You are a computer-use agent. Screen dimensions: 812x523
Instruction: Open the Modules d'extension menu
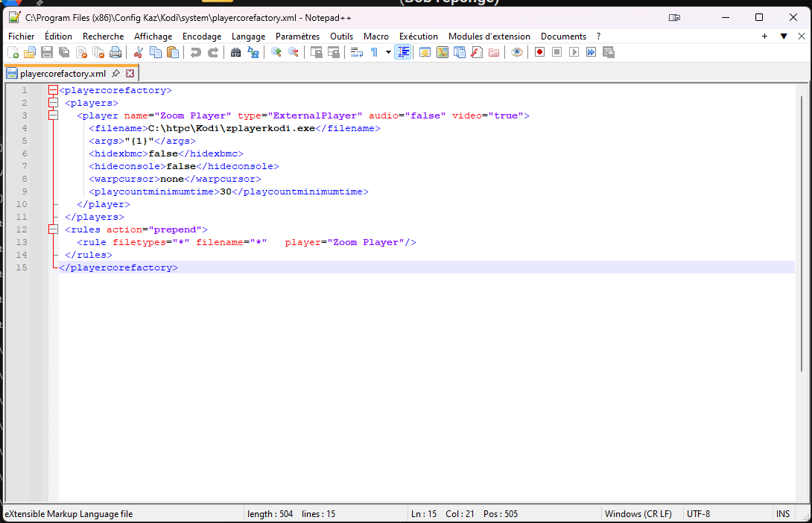pyautogui.click(x=489, y=36)
